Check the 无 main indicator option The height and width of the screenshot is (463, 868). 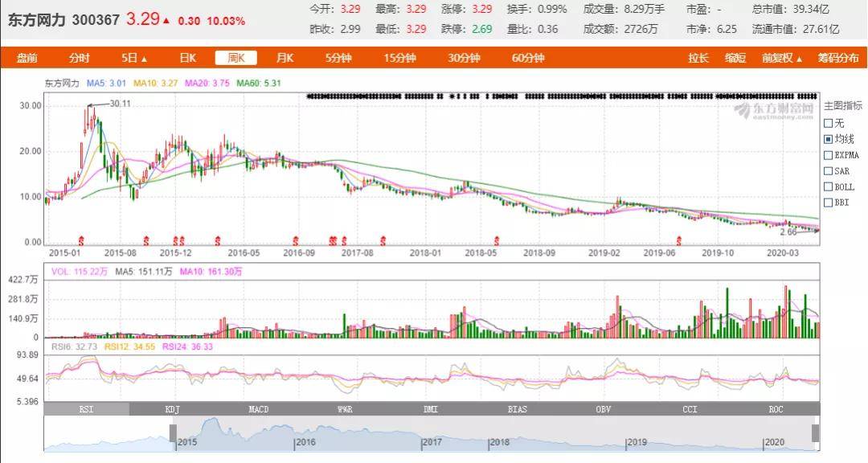click(x=828, y=123)
